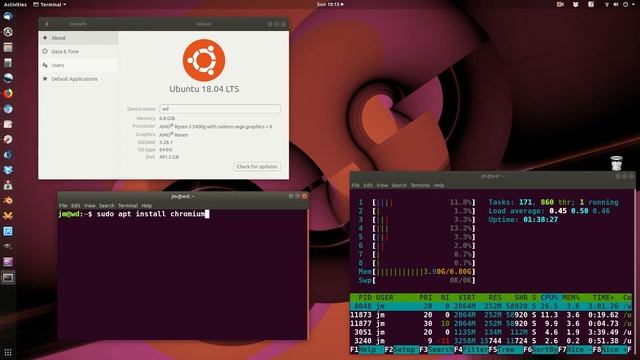The image size is (640, 360).
Task: Click the Check for updates button
Action: click(x=257, y=167)
